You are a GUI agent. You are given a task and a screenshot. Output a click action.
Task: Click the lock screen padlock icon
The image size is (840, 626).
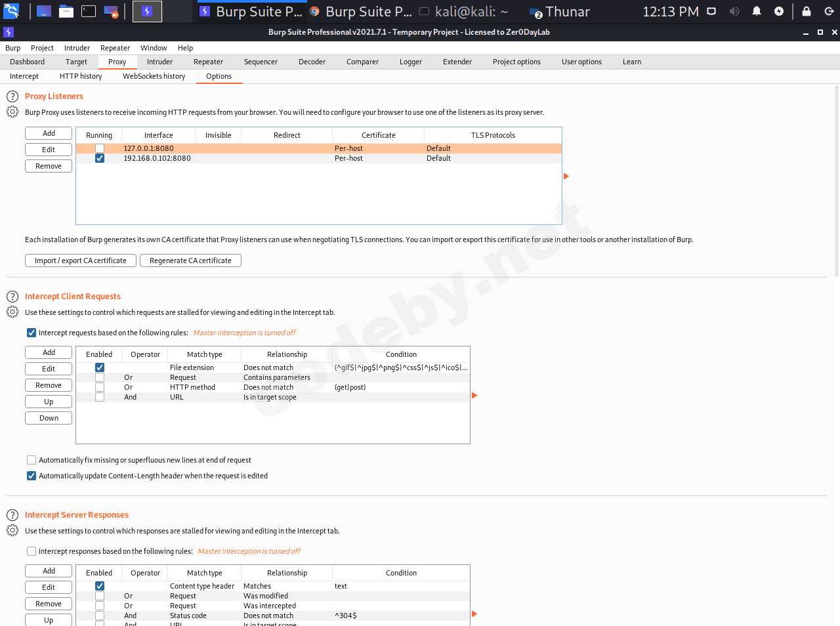point(807,11)
